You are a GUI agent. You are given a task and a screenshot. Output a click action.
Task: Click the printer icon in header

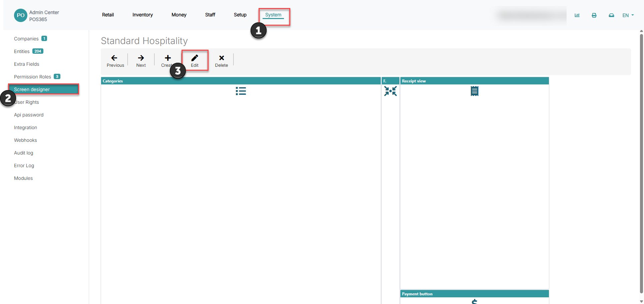click(x=594, y=15)
